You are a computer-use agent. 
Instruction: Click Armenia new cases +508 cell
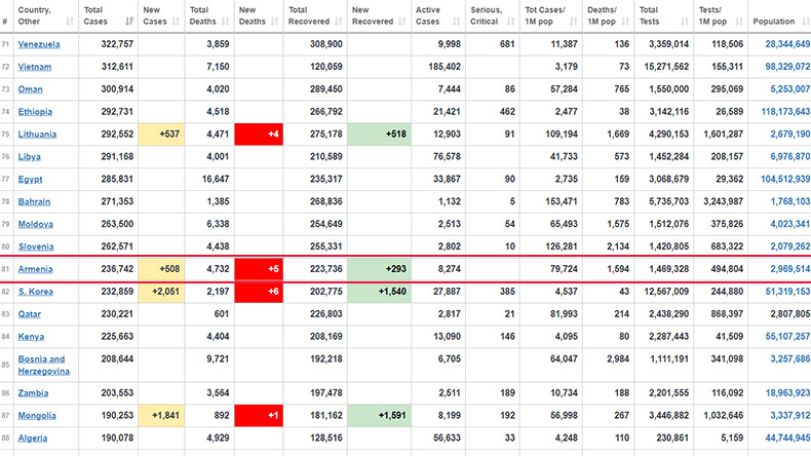click(x=161, y=269)
